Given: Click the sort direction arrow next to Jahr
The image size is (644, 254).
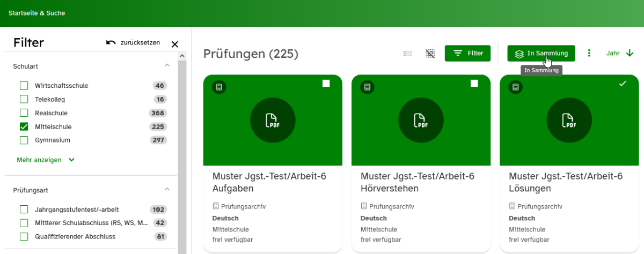Looking at the screenshot, I should (630, 53).
